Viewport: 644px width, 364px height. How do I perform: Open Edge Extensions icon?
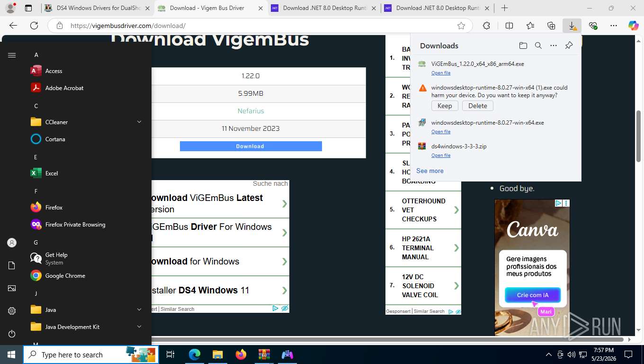(486, 26)
